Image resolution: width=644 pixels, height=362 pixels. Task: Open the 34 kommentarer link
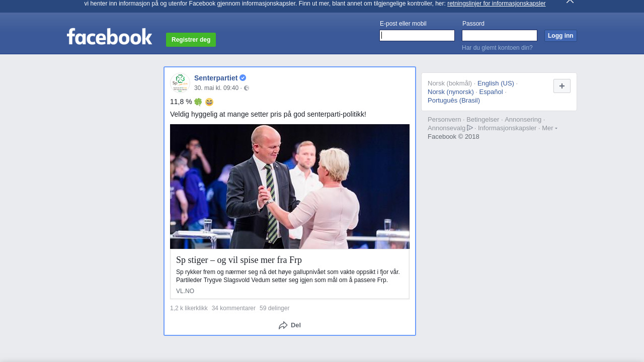tap(233, 308)
